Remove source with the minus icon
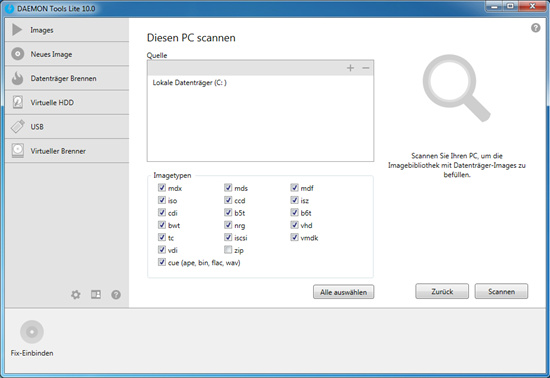This screenshot has width=550, height=378. (365, 68)
